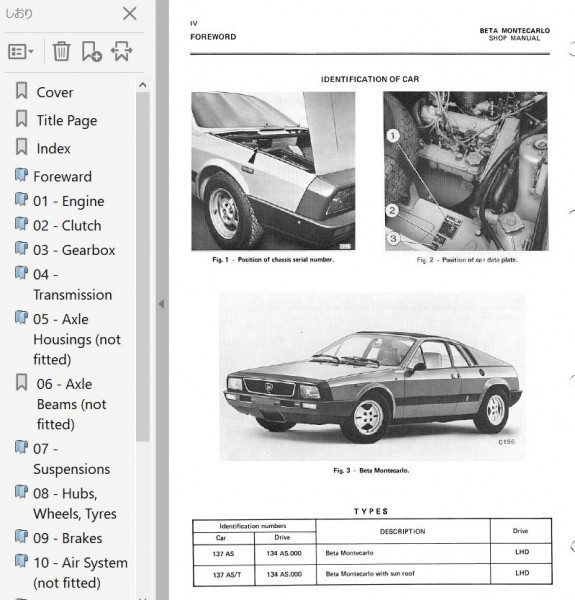Go to 07 - Suspensions bookmark
Viewport: 575px width, 600px height.
tap(72, 459)
